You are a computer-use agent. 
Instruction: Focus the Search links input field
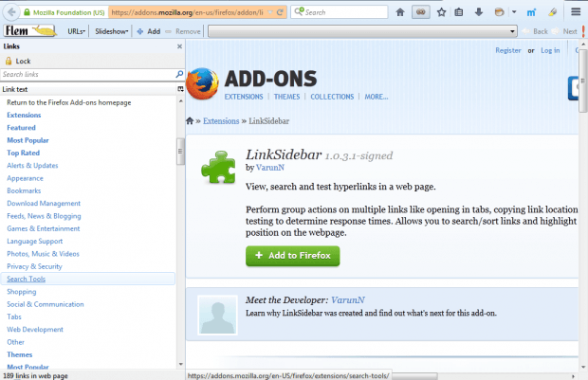pyautogui.click(x=87, y=75)
